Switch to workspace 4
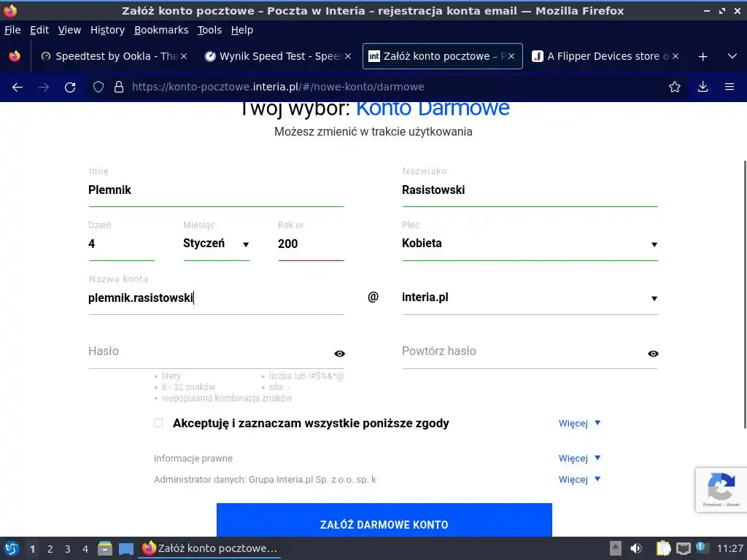 tap(85, 549)
